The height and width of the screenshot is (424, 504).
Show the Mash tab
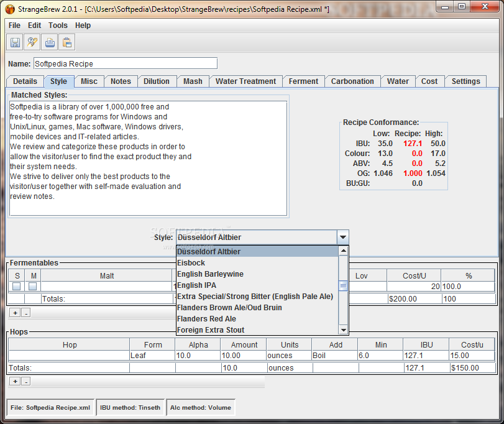pyautogui.click(x=193, y=81)
